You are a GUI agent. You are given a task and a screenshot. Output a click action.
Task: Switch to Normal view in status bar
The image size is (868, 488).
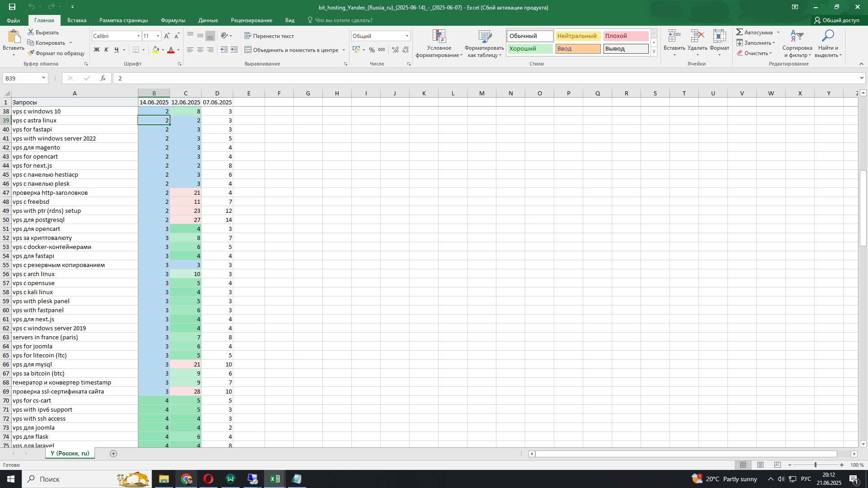(743, 465)
